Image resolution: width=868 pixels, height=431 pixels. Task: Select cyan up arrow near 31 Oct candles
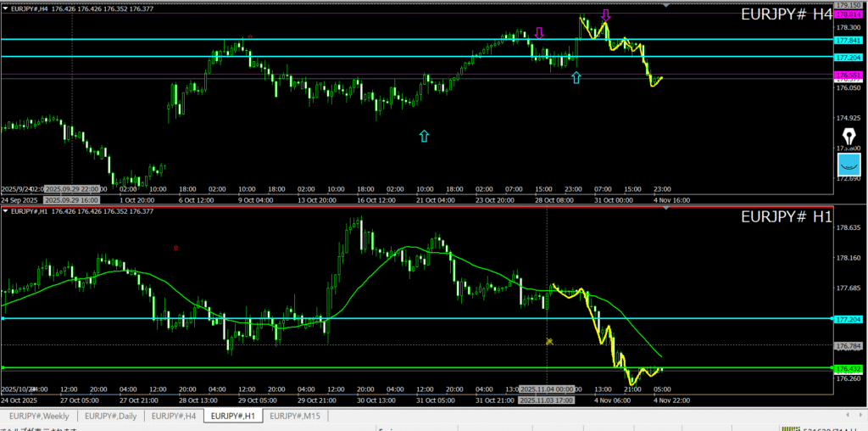click(x=576, y=77)
